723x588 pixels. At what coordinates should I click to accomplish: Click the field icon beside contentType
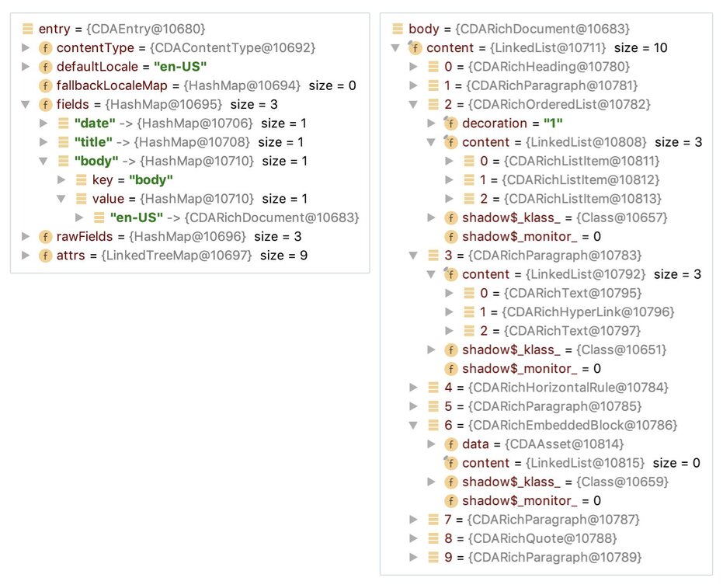pos(45,48)
